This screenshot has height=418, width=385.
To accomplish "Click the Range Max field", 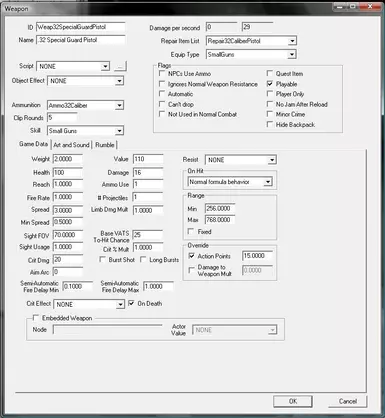I will click(220, 220).
